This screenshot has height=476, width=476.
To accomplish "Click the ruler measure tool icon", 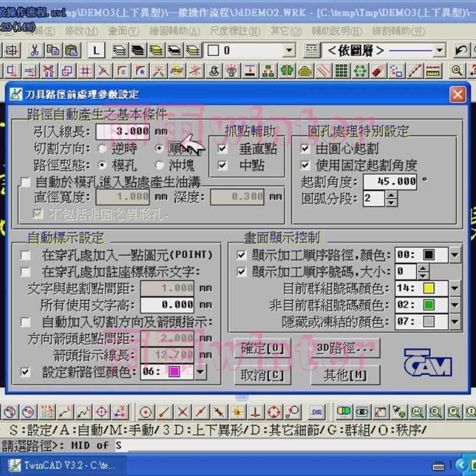I will click(433, 71).
